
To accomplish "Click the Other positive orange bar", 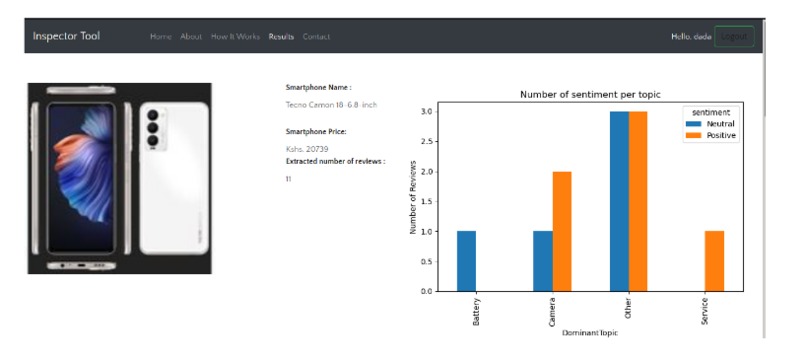I will [x=638, y=202].
